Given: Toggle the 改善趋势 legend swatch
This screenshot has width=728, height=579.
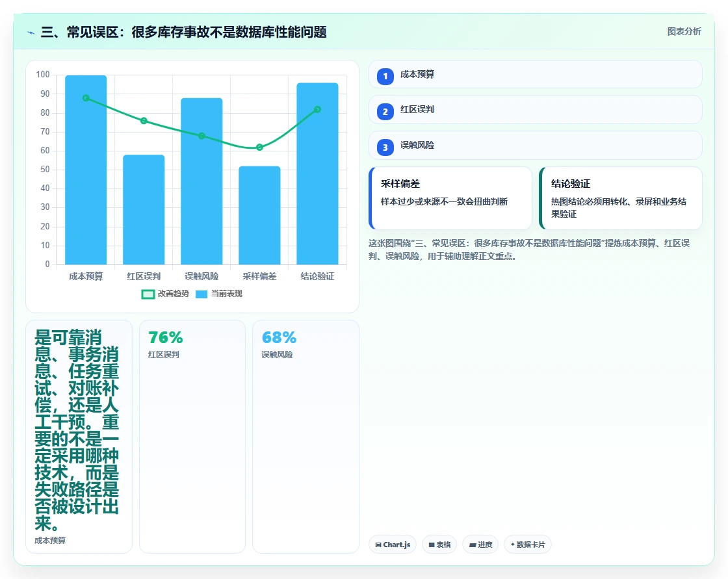Looking at the screenshot, I should tap(148, 294).
